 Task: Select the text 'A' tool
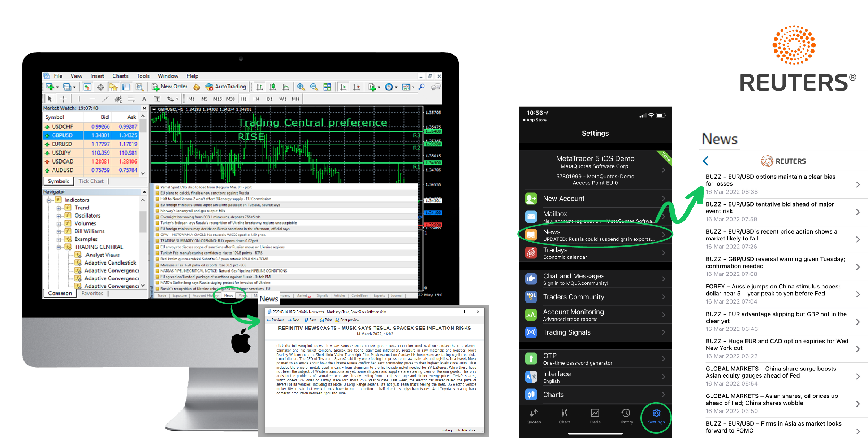pos(144,99)
